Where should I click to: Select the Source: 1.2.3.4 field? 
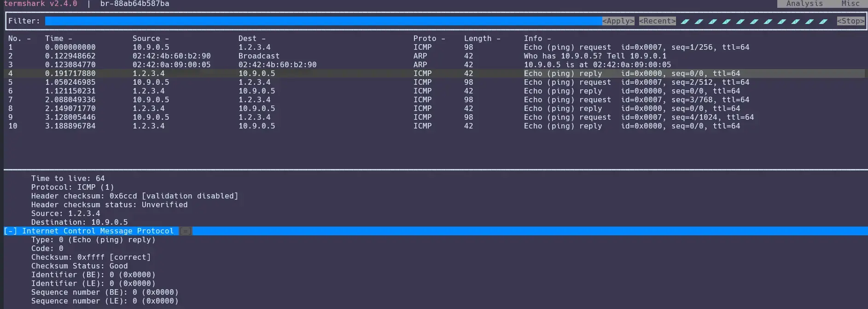click(x=65, y=214)
